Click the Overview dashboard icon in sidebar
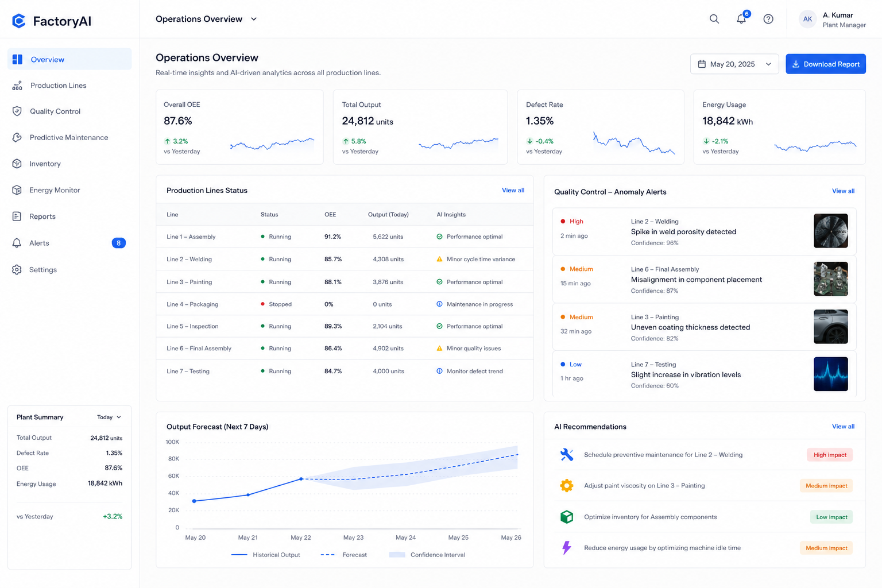The image size is (882, 588). (x=17, y=59)
